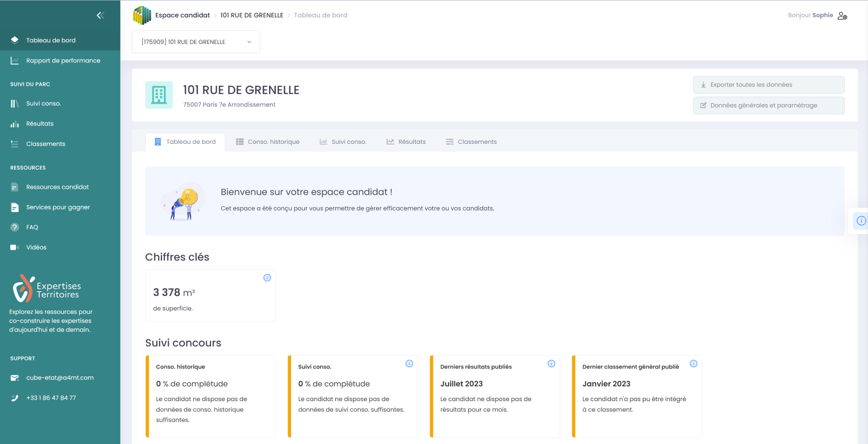Open the FAQ sidebar item

[60, 227]
